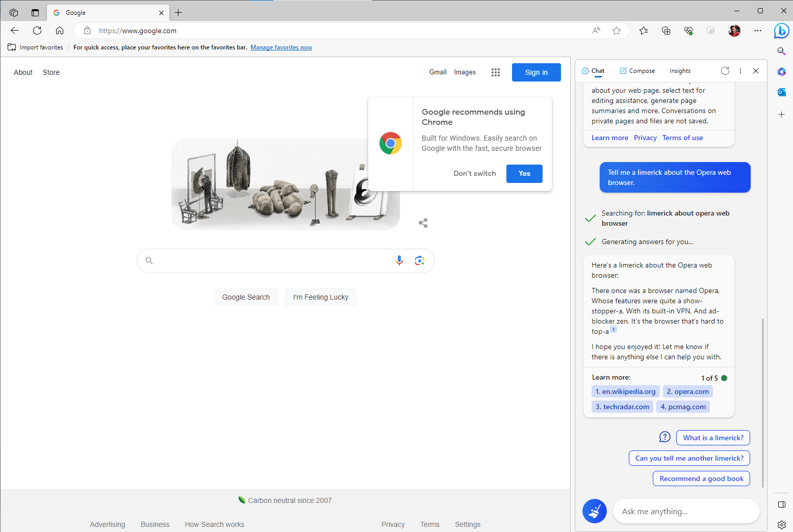Switch to the Insights tab

point(680,71)
